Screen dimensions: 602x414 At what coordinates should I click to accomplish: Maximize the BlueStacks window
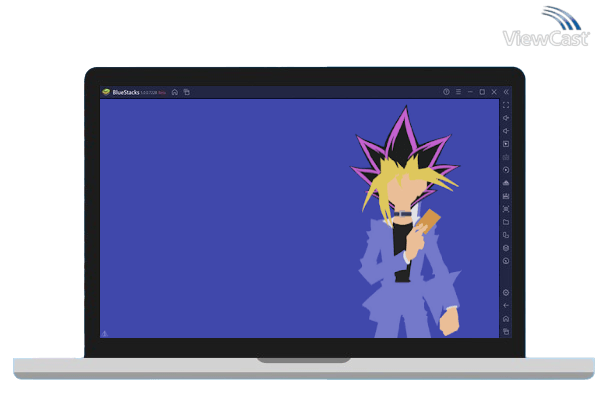click(x=482, y=92)
